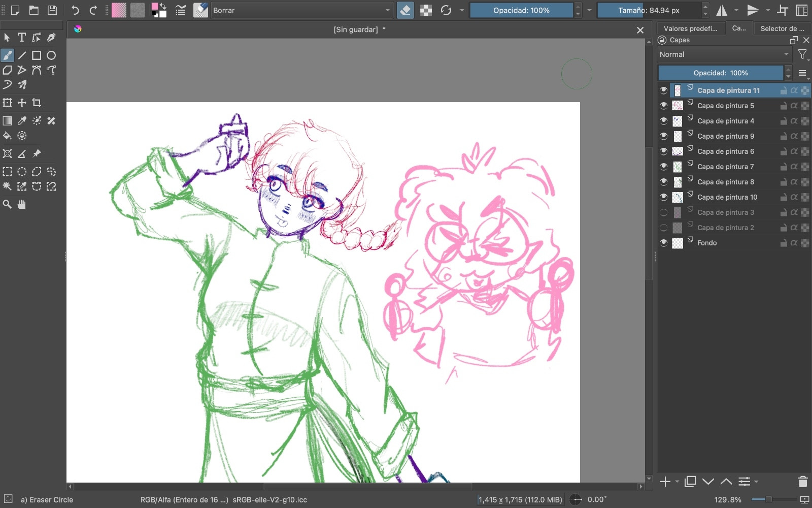
Task: Move layer up in stack
Action: click(726, 482)
